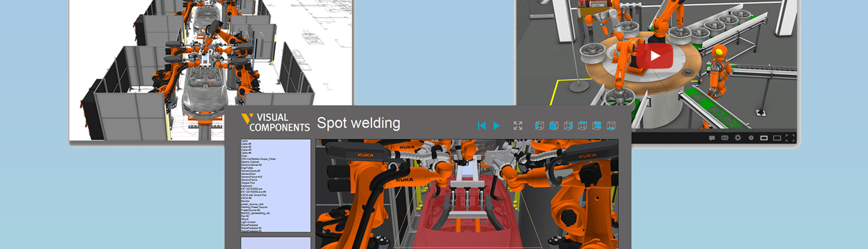868x249 pixels.
Task: Enter fullscreen on the video player
Action: (790, 138)
